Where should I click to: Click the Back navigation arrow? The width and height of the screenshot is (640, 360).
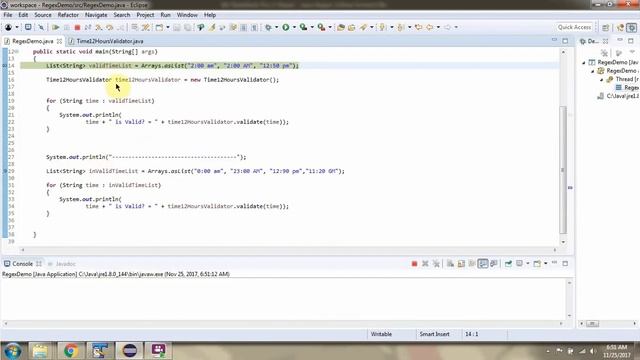(x=429, y=27)
